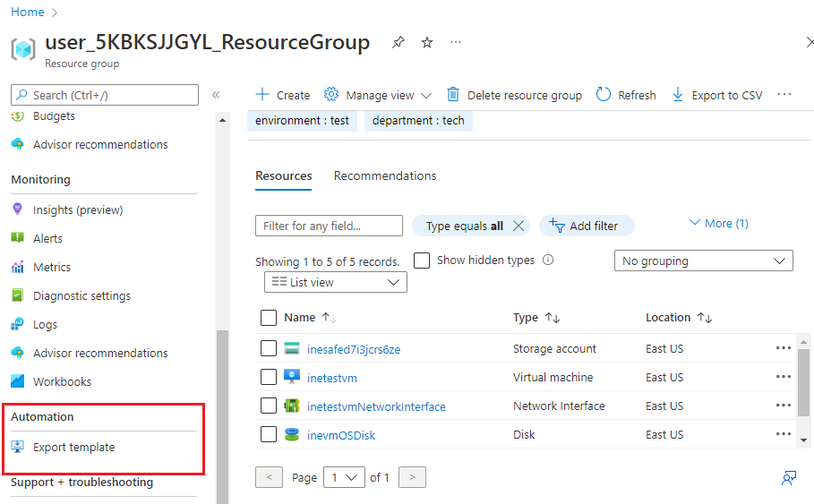The width and height of the screenshot is (814, 504).
Task: Open Export template in Automation section
Action: (73, 447)
